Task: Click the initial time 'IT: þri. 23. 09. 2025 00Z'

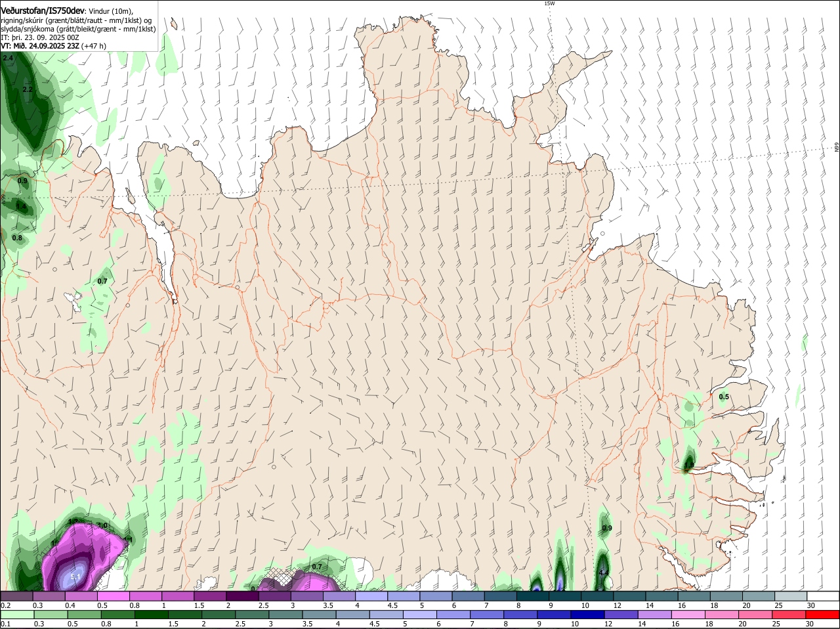Action: click(x=40, y=38)
